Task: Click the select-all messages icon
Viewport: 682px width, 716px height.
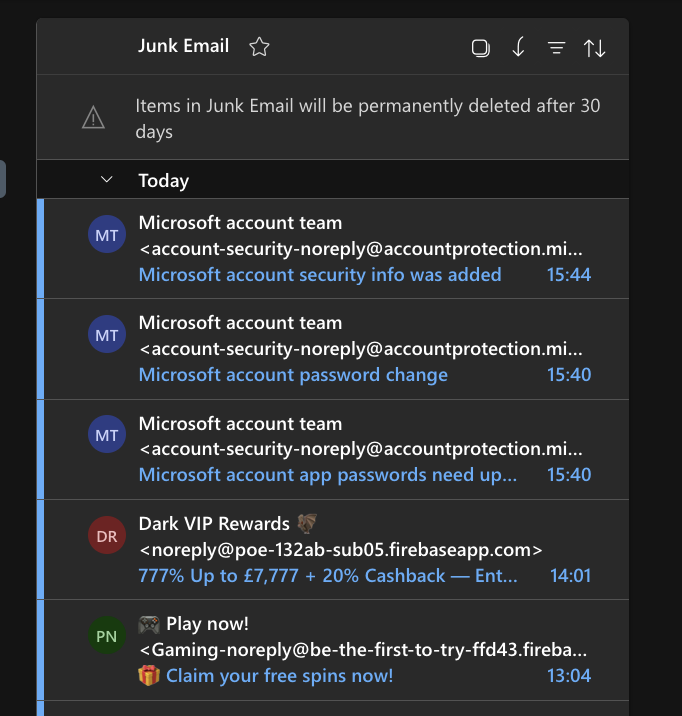Action: [x=480, y=48]
